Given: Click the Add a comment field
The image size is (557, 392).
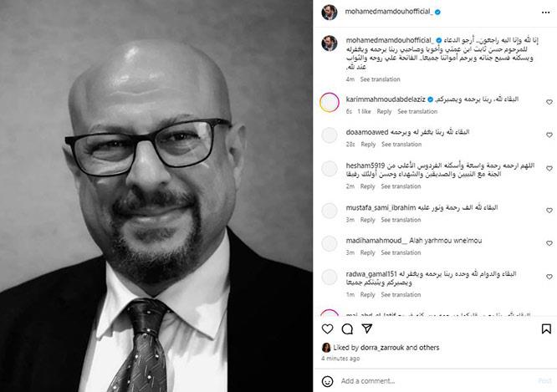Looking at the screenshot, I should click(437, 381).
